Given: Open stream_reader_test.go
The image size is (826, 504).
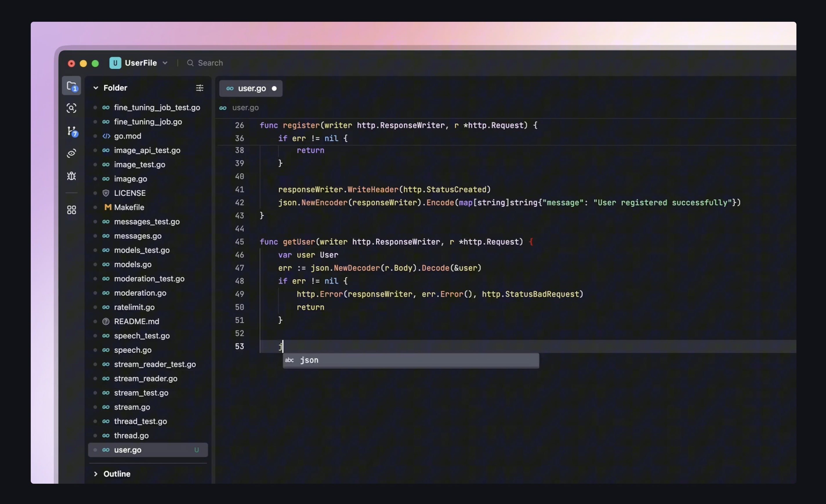Looking at the screenshot, I should pos(155,364).
